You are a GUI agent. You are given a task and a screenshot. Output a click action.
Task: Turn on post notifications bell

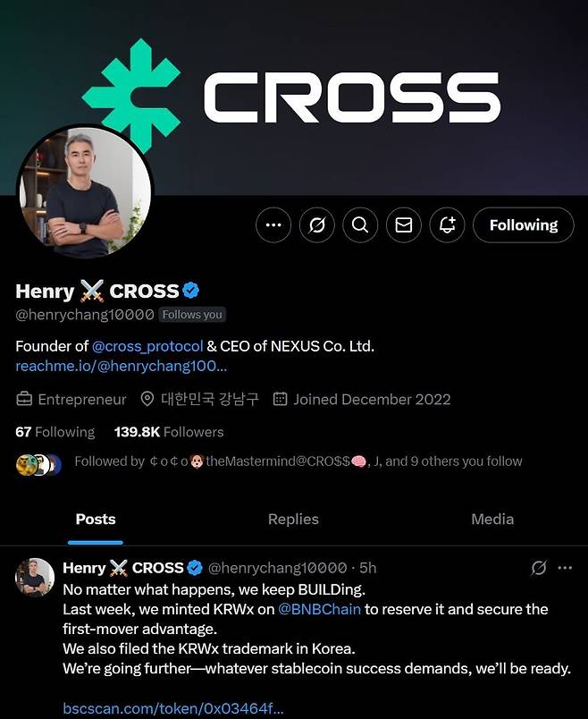click(447, 225)
